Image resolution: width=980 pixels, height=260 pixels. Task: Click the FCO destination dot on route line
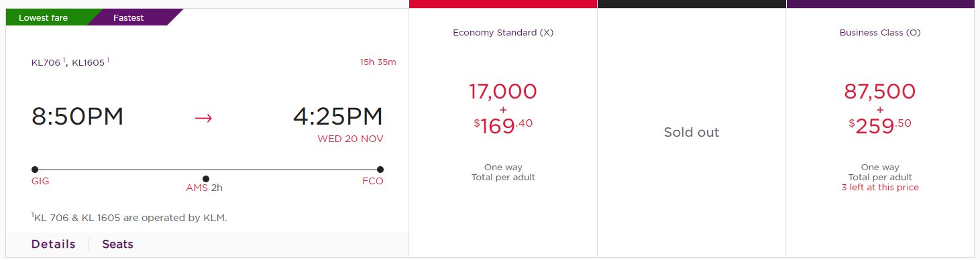click(x=380, y=170)
